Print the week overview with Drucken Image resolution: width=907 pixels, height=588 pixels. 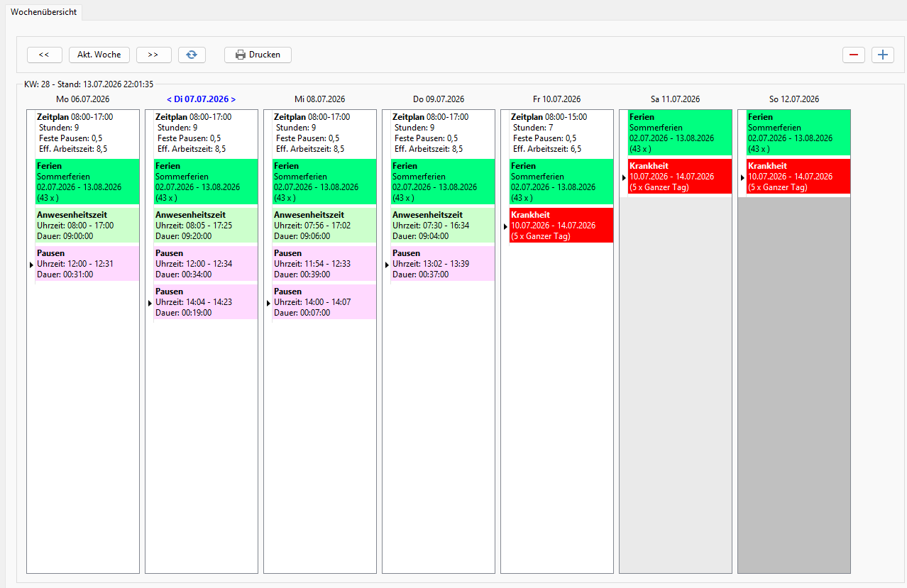(x=258, y=55)
